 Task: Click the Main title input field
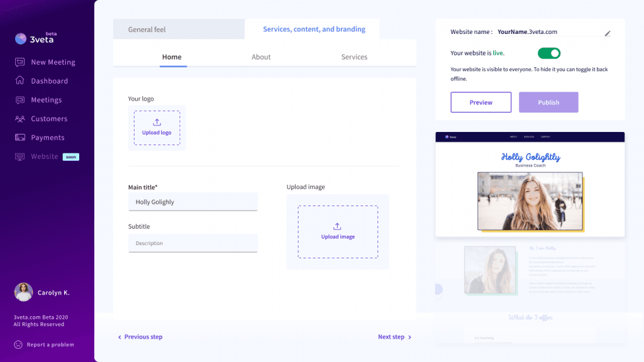pos(192,202)
